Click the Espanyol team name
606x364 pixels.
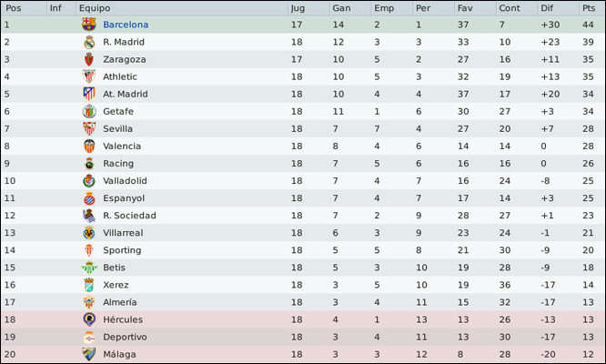124,198
